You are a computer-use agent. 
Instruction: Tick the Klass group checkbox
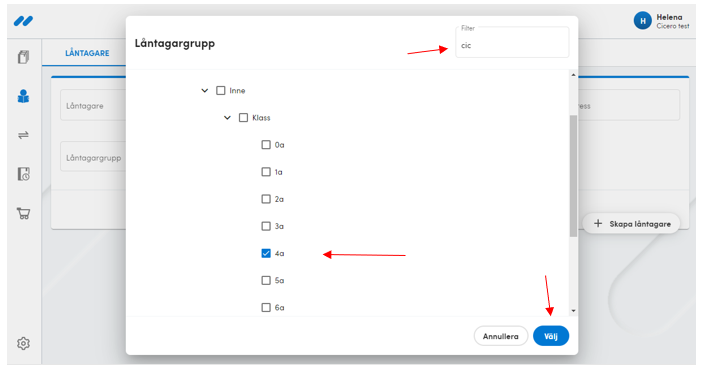pyautogui.click(x=243, y=118)
